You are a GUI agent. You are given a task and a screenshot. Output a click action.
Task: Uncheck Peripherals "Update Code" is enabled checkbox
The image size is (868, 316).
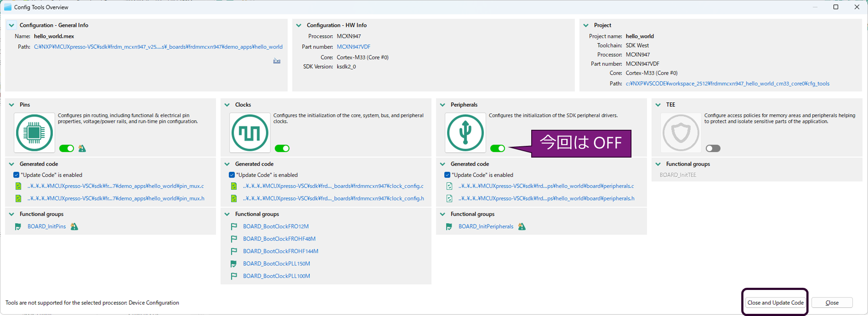tap(447, 175)
